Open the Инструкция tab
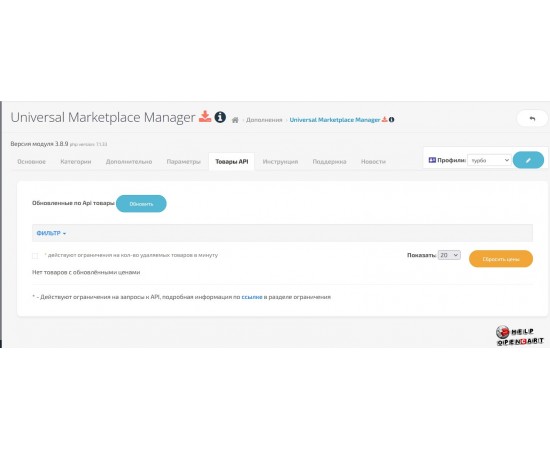 pyautogui.click(x=280, y=162)
